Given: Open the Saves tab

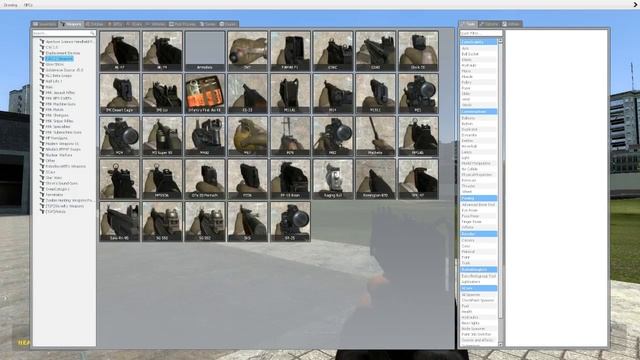Looking at the screenshot, I should click(x=229, y=24).
